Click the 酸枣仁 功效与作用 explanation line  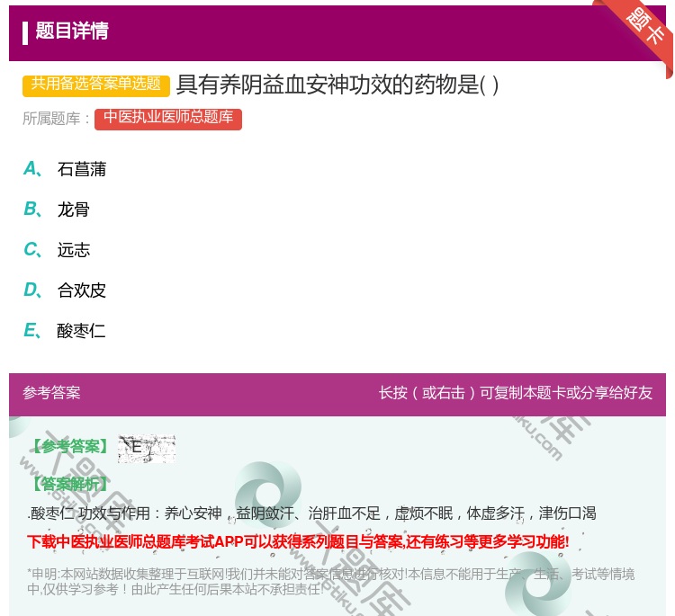coord(312,513)
